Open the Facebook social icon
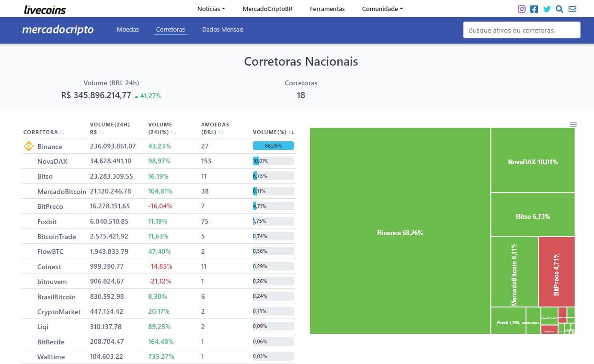The height and width of the screenshot is (364, 594). (534, 9)
